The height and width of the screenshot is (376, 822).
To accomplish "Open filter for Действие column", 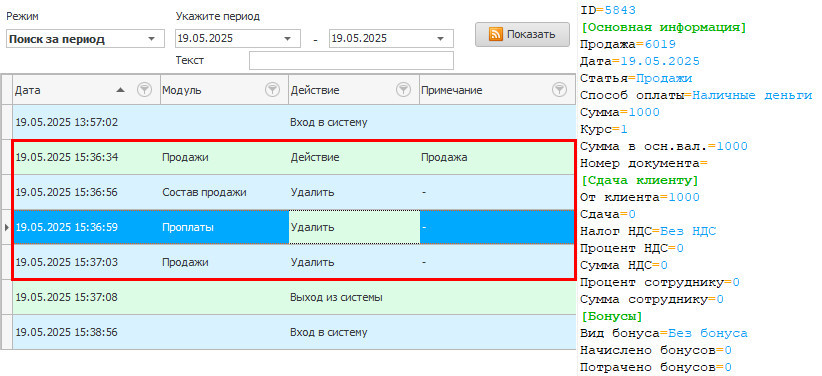I will tap(403, 90).
